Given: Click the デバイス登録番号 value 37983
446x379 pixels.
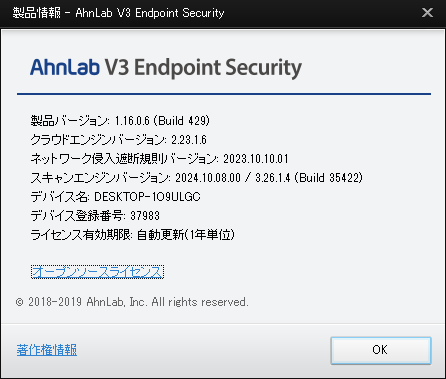Looking at the screenshot, I should click(145, 216).
